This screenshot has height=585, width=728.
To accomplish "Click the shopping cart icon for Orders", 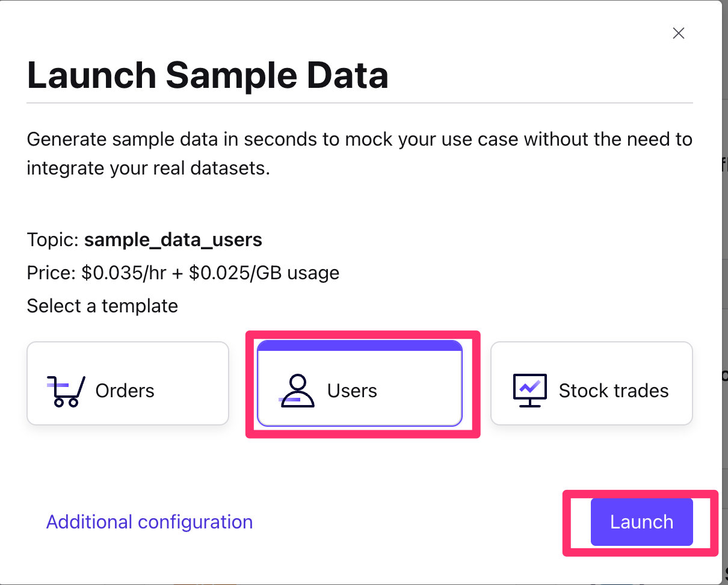I will point(65,391).
